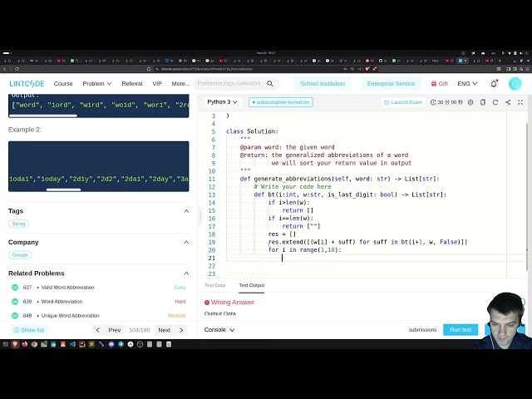Screen dimensions: 532x399
Task: Click the horizontal scrollbar in Example 2 box
Action: click(63, 190)
